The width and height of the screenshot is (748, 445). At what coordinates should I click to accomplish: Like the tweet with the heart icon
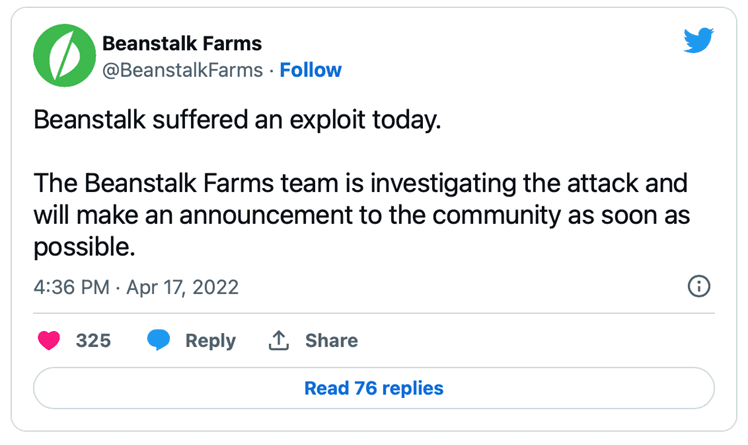[49, 341]
